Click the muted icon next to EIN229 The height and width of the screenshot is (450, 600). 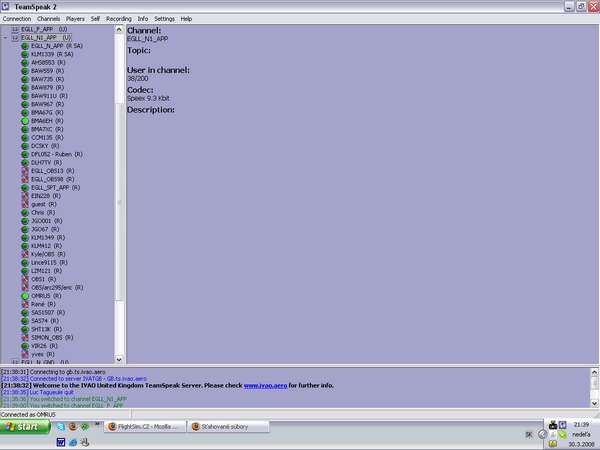(x=25, y=196)
